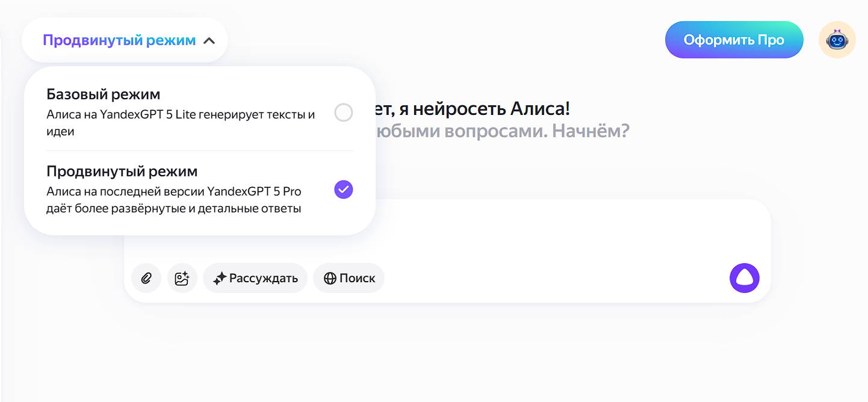Click the paperclip attach file icon
868x402 pixels.
[146, 278]
